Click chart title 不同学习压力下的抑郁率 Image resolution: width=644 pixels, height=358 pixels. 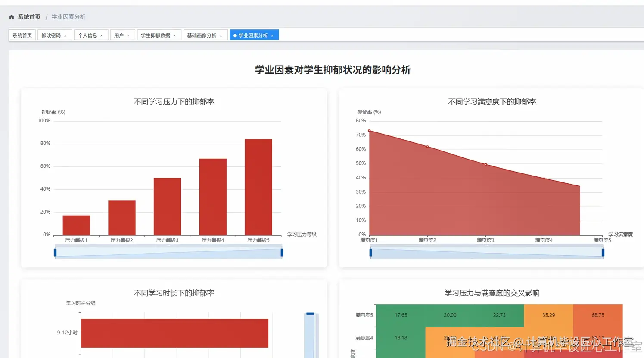(x=174, y=102)
